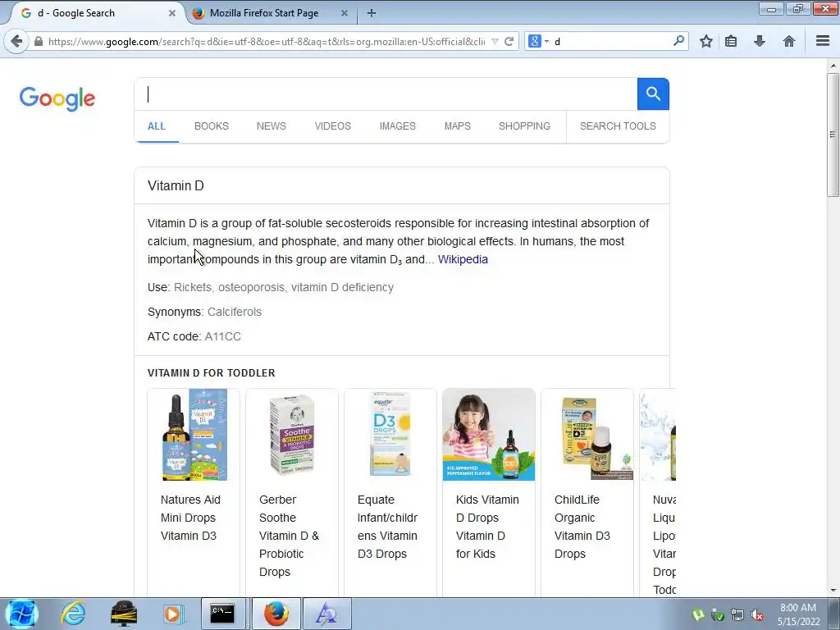Select the 'd - Google Search' tab
The image size is (840, 630).
(75, 13)
